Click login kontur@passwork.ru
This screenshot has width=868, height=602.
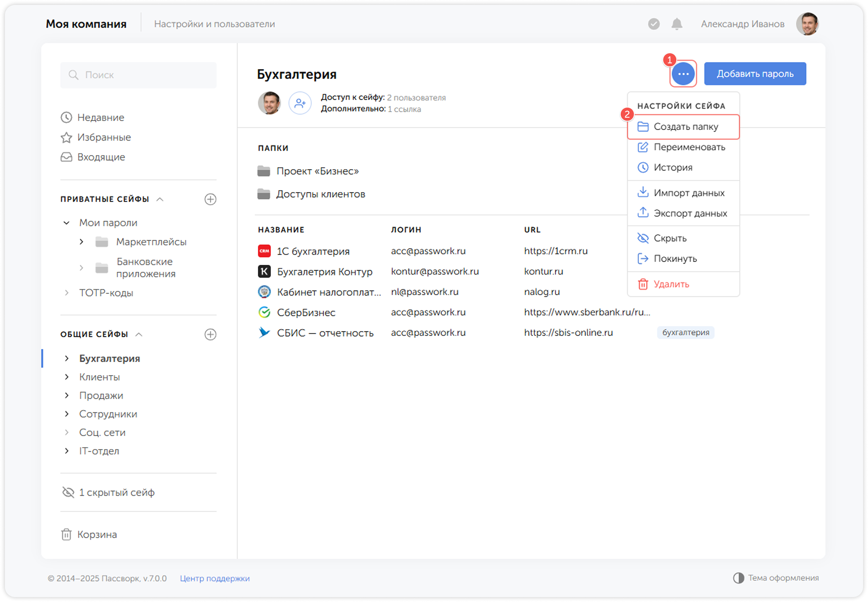tap(435, 271)
